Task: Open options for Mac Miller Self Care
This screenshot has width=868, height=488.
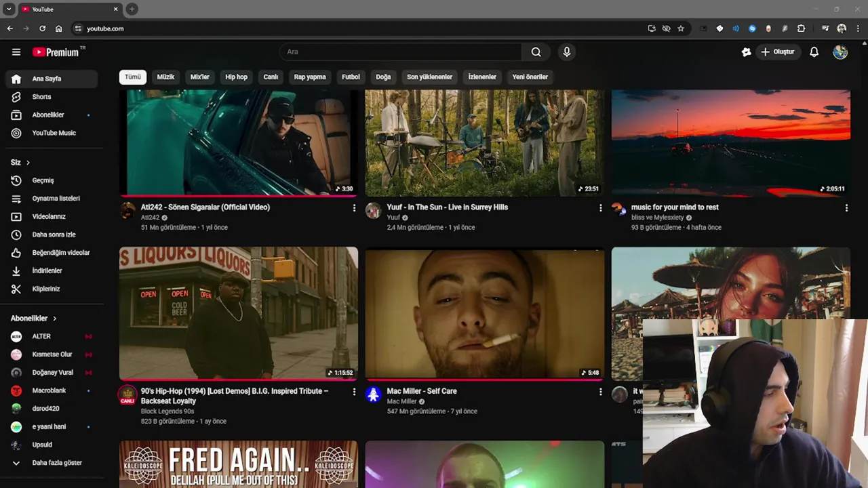Action: [x=600, y=392]
